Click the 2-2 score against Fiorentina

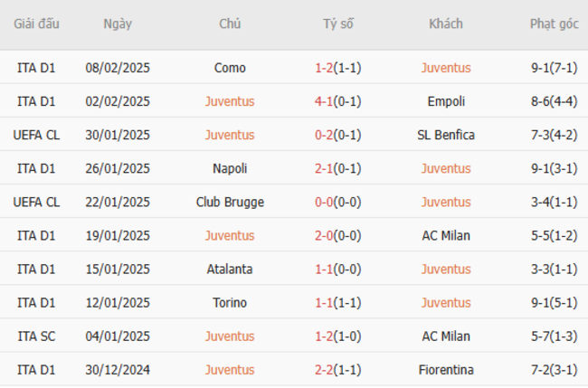(x=325, y=369)
